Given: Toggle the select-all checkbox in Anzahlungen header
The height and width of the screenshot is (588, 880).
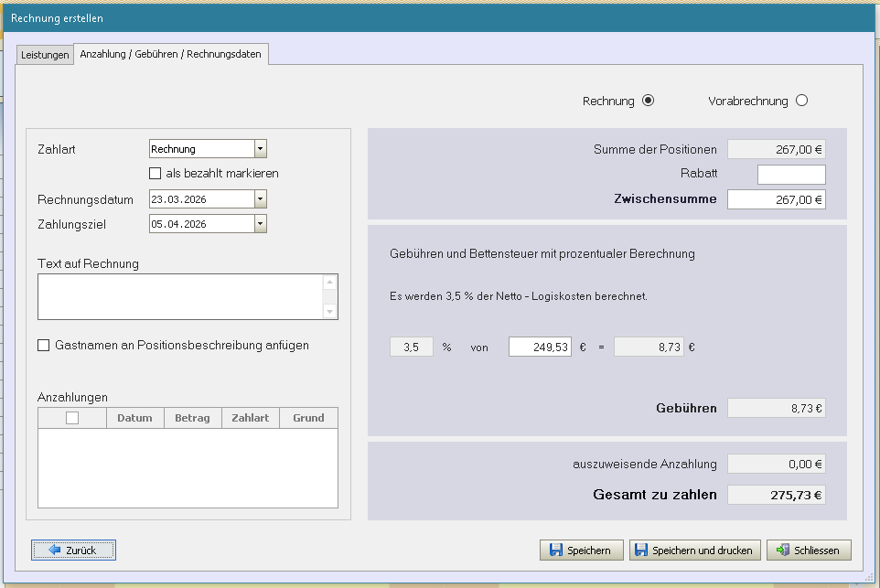Looking at the screenshot, I should [72, 418].
